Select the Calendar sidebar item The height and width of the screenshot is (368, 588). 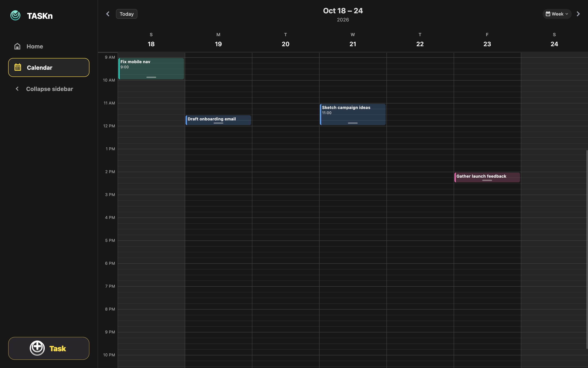click(x=49, y=67)
